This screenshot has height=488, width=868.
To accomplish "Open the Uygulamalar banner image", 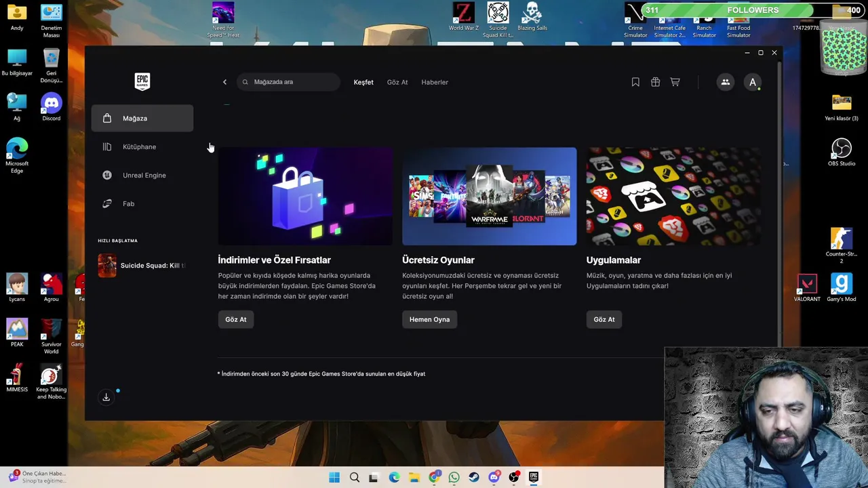I will [x=673, y=197].
